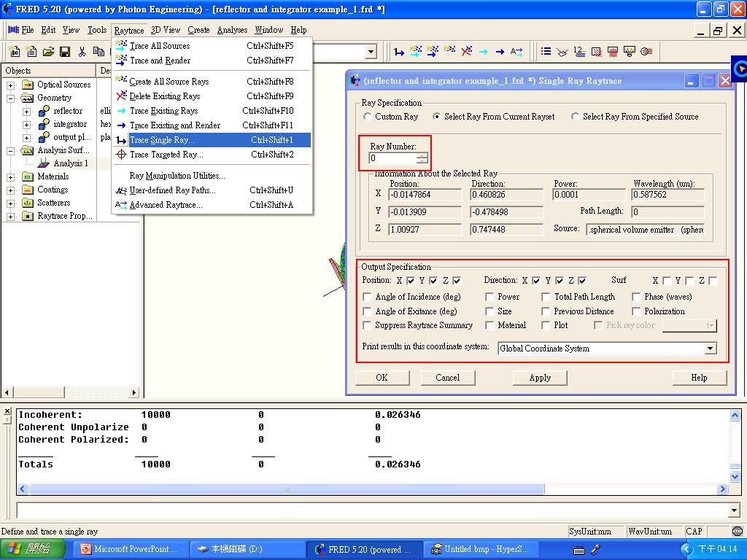
Task: Open the main toolbar combo box dropdown arrow
Action: (x=371, y=52)
